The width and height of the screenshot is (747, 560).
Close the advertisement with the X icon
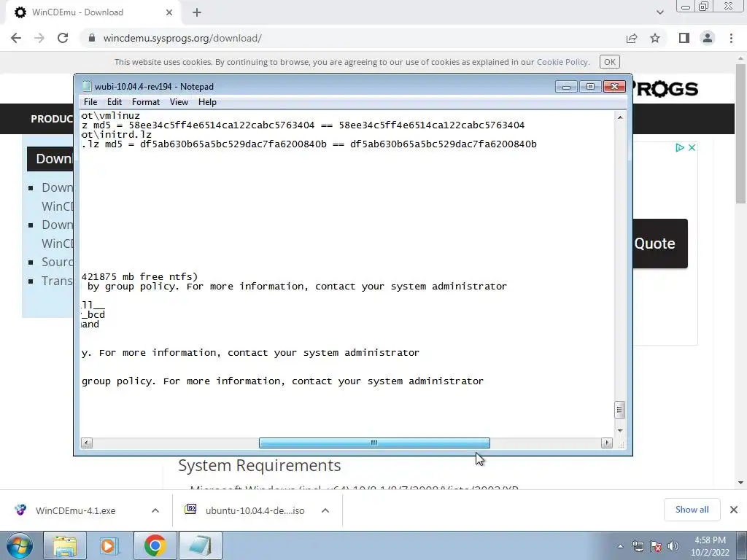coord(692,147)
